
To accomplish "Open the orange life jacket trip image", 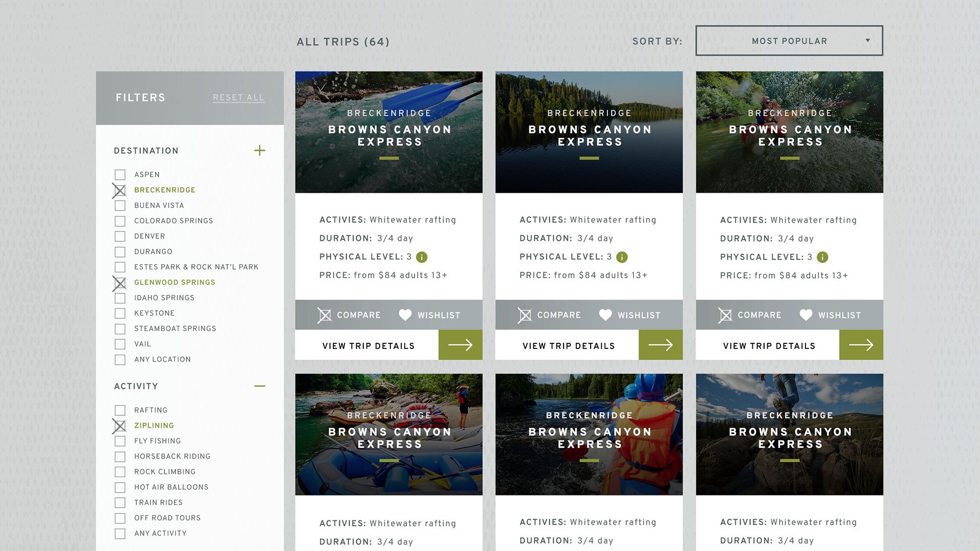I will tap(589, 434).
